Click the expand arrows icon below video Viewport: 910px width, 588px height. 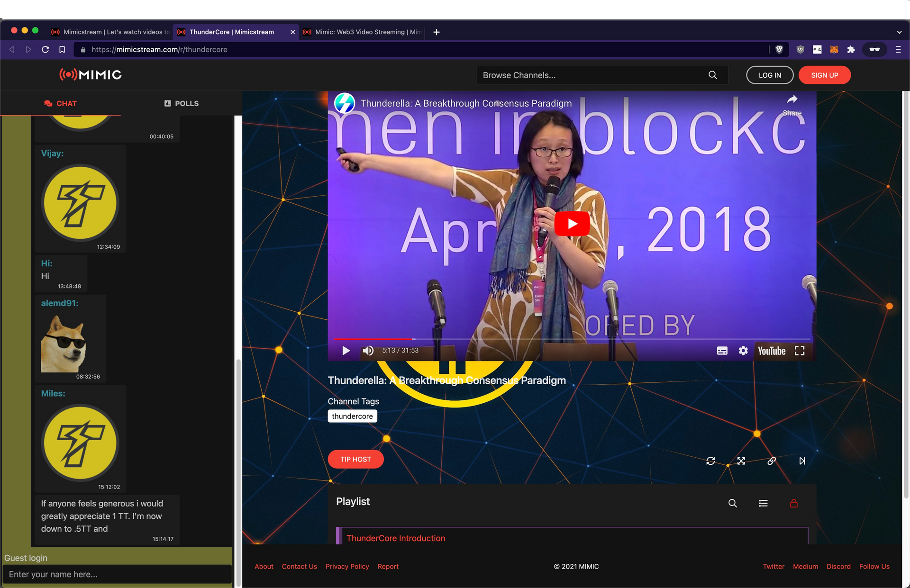coord(741,461)
